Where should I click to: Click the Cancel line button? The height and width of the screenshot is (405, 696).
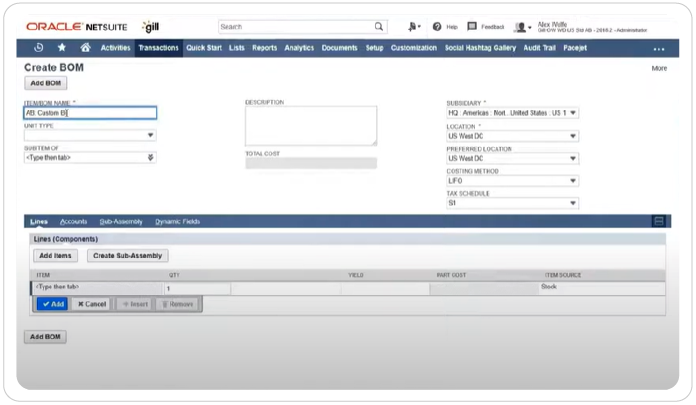(x=91, y=304)
